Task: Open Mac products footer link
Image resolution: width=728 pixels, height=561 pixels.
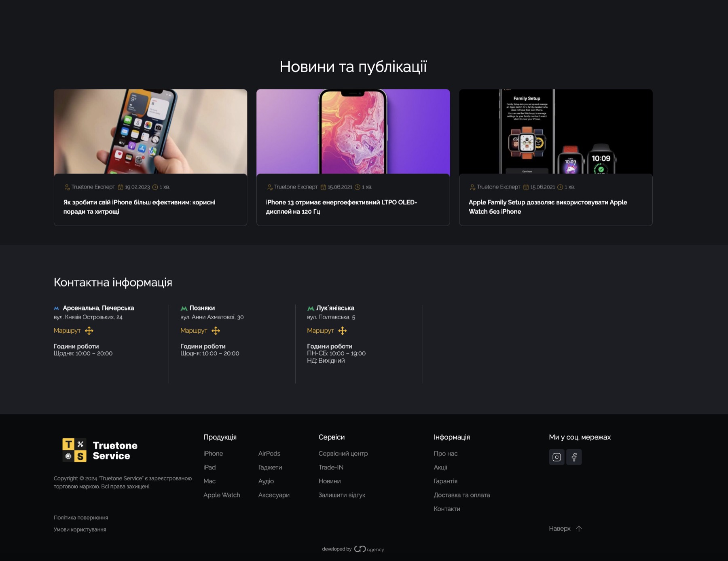Action: [x=210, y=481]
